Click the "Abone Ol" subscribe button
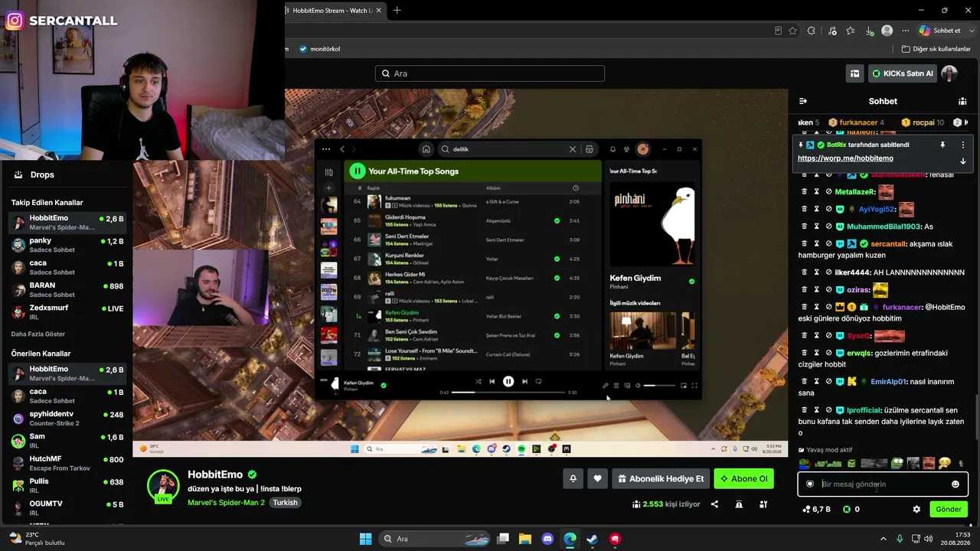The height and width of the screenshot is (551, 980). click(743, 479)
